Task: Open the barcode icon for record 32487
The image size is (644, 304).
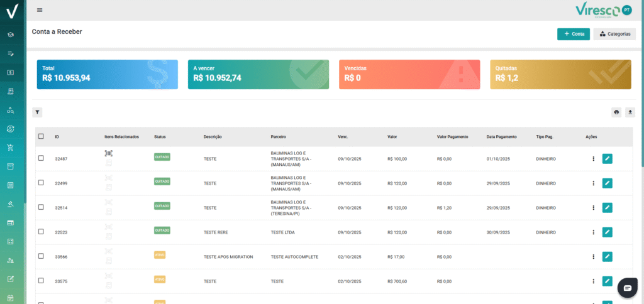Action: [x=109, y=153]
